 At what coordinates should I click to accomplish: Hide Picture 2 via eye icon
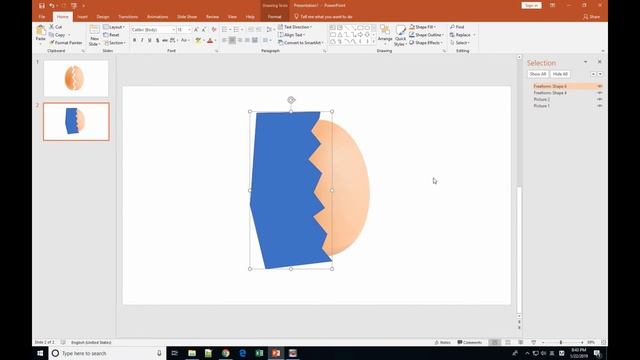pyautogui.click(x=600, y=99)
